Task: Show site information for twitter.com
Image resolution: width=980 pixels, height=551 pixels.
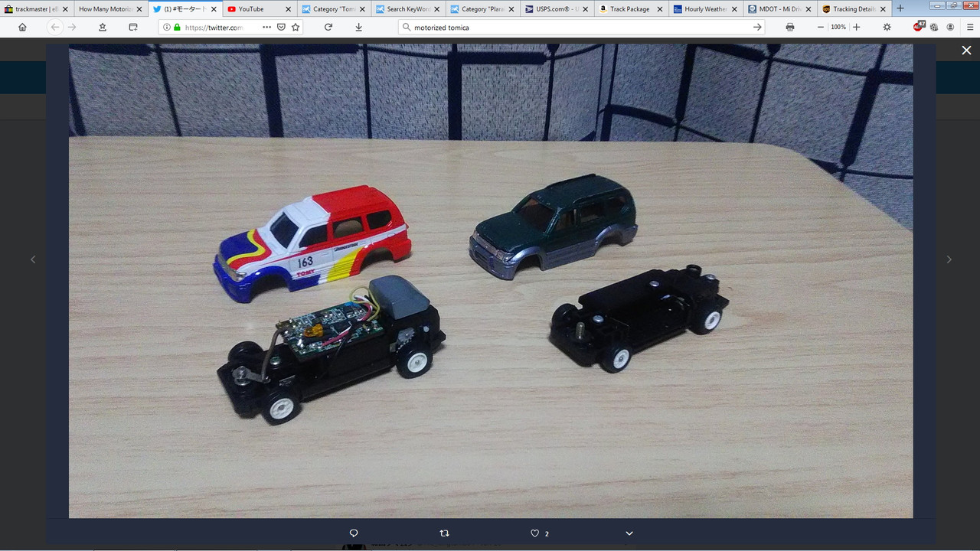Action: [x=167, y=27]
